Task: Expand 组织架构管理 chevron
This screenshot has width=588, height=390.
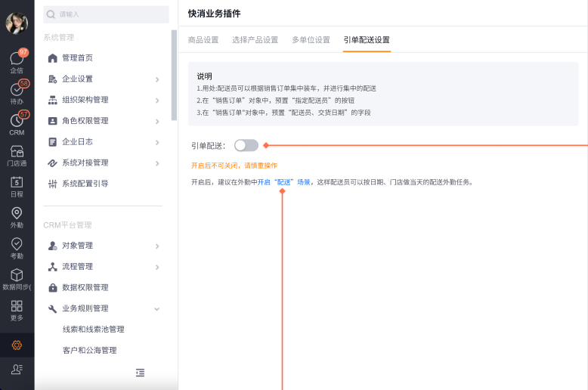Action: (x=157, y=101)
